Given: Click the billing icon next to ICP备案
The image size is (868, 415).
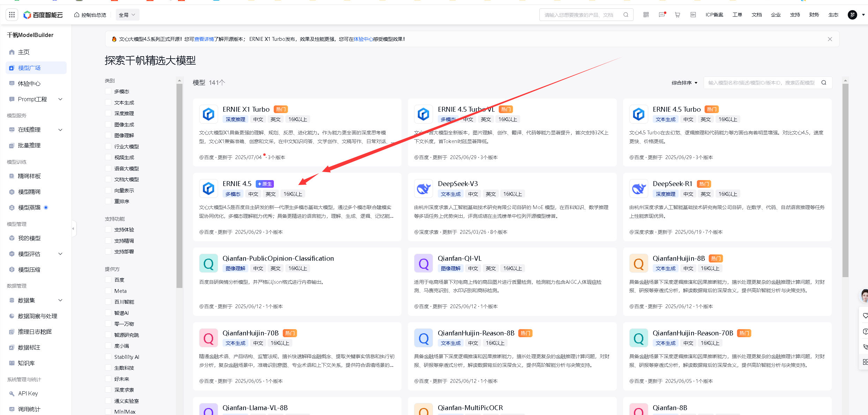Looking at the screenshot, I should click(693, 15).
